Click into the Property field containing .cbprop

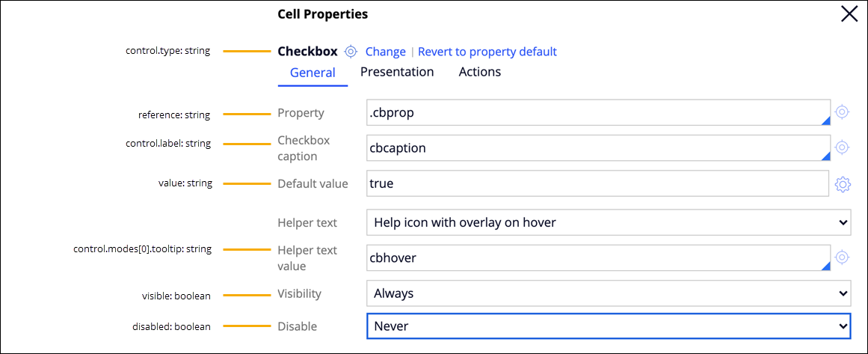(591, 113)
